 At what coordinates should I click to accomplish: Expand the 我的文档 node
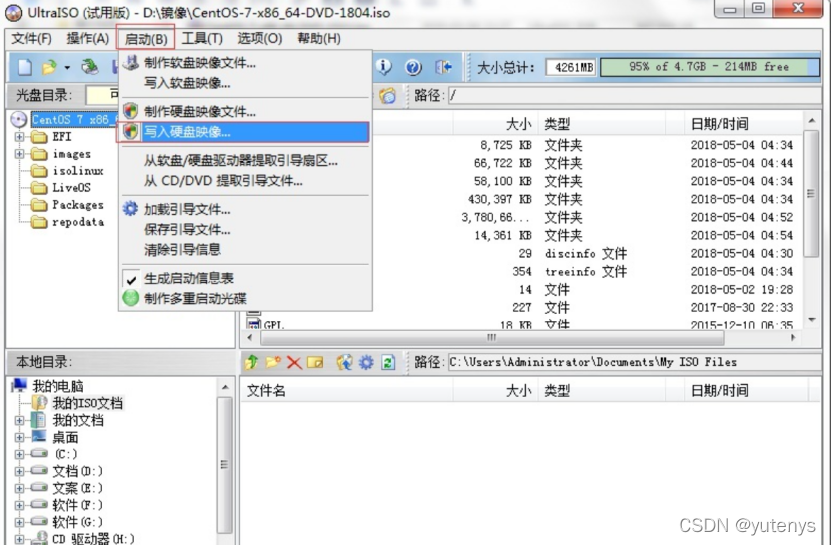(20, 420)
